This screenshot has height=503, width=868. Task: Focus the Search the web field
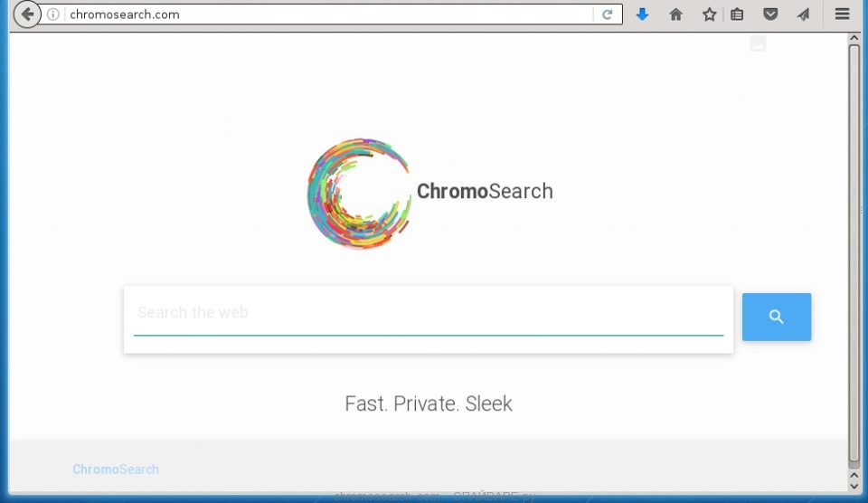[429, 313]
